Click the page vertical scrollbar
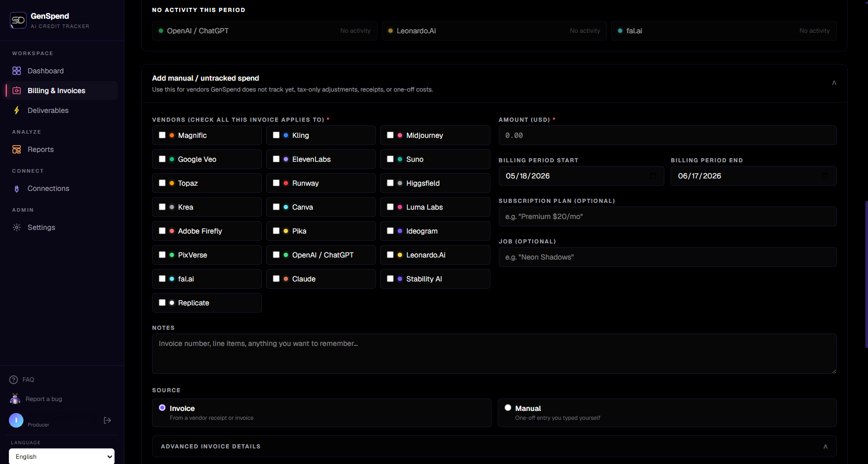Viewport: 868px width, 464px height. [x=866, y=274]
